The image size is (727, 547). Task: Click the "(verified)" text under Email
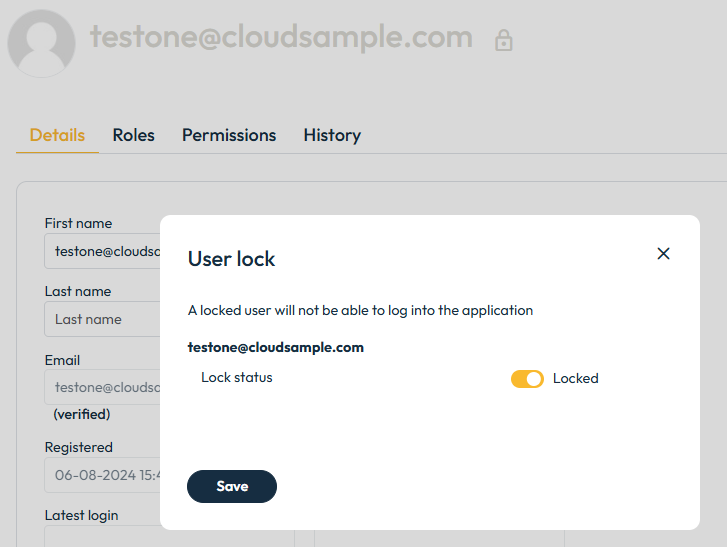(x=82, y=414)
